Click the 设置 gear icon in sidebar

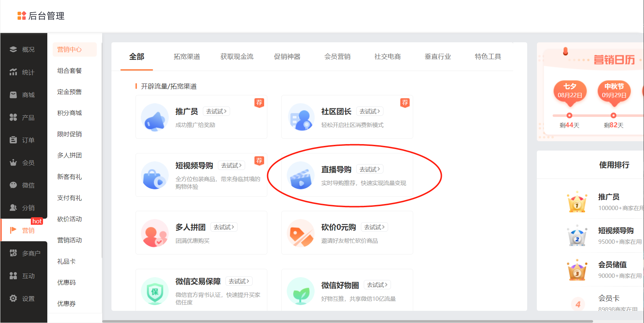point(13,298)
